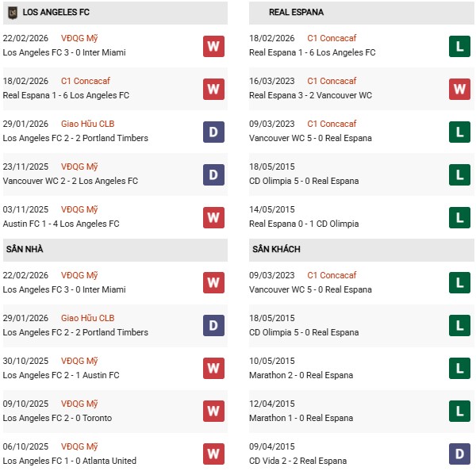Select W badge for Los Angeles FC 2-0 Toronto
476x471 pixels.
[213, 411]
